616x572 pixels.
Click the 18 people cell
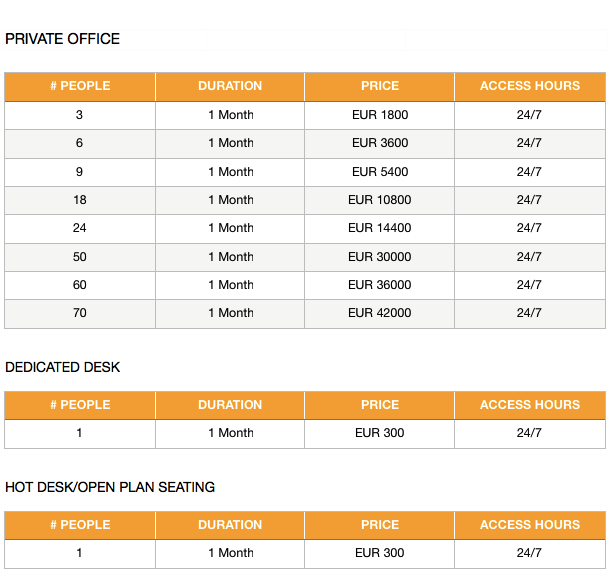[x=80, y=200]
